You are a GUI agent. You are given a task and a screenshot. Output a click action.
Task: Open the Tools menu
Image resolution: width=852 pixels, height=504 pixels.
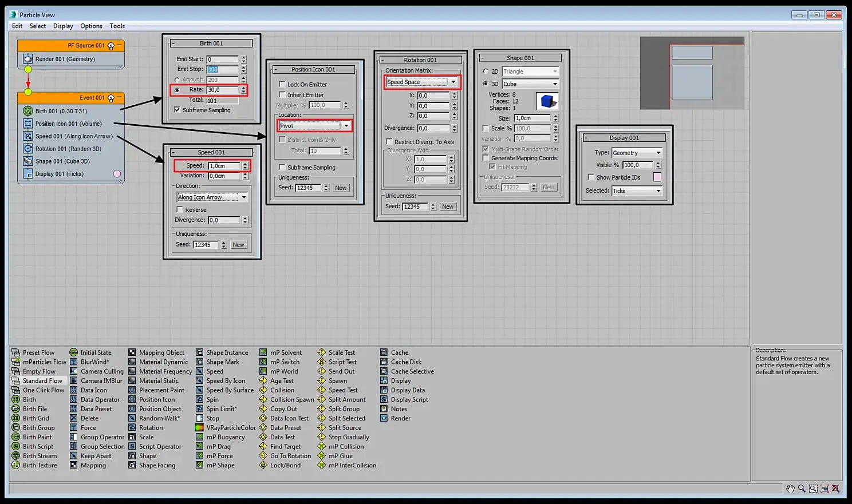117,26
